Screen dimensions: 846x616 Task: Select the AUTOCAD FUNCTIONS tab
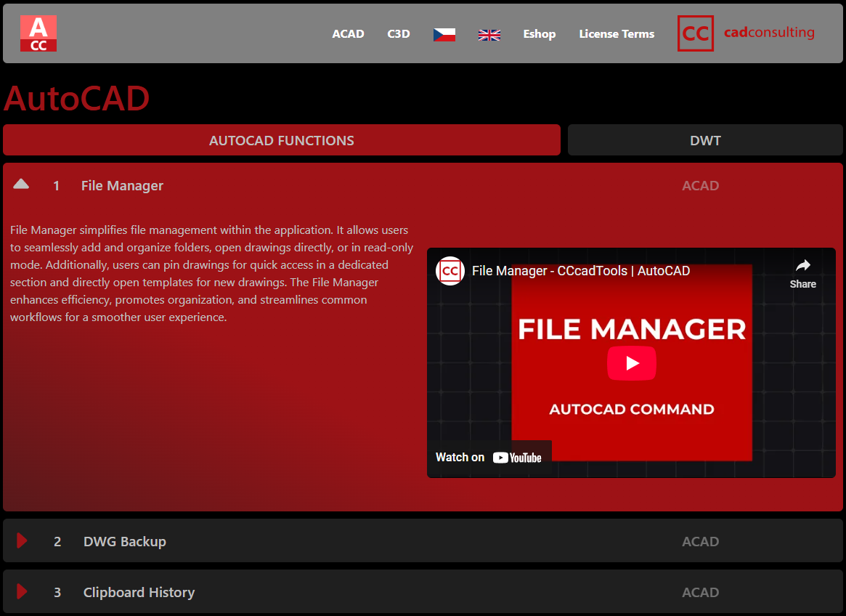282,140
